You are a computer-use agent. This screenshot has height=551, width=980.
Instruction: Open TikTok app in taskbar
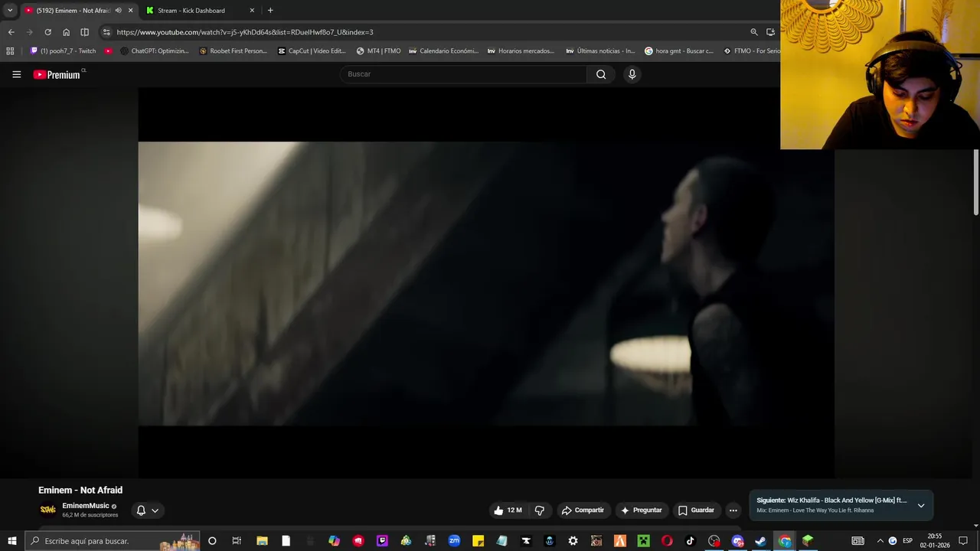pyautogui.click(x=690, y=541)
